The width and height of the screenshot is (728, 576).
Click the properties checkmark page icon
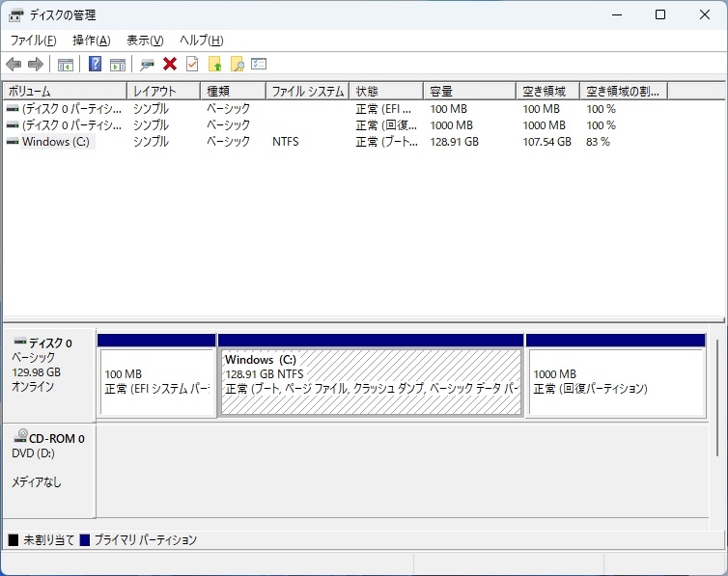[192, 64]
